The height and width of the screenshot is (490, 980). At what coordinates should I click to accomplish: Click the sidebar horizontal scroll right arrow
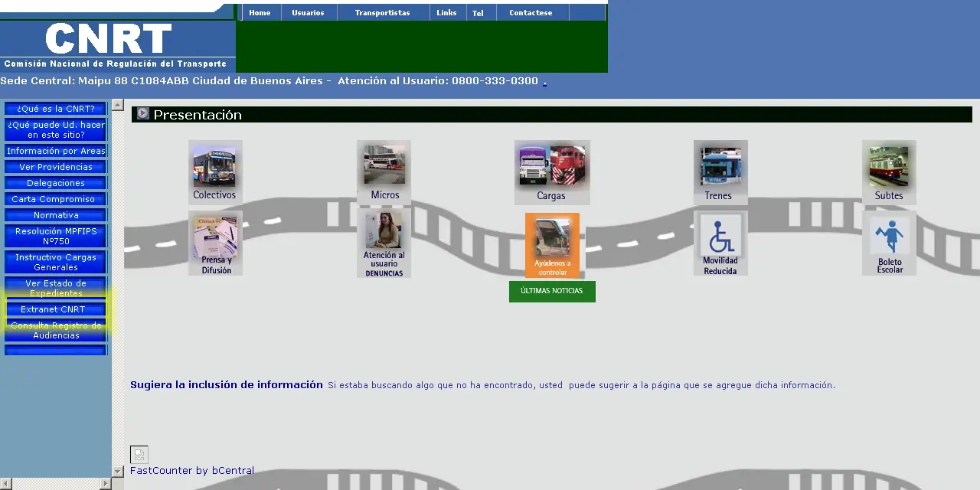coord(106,483)
